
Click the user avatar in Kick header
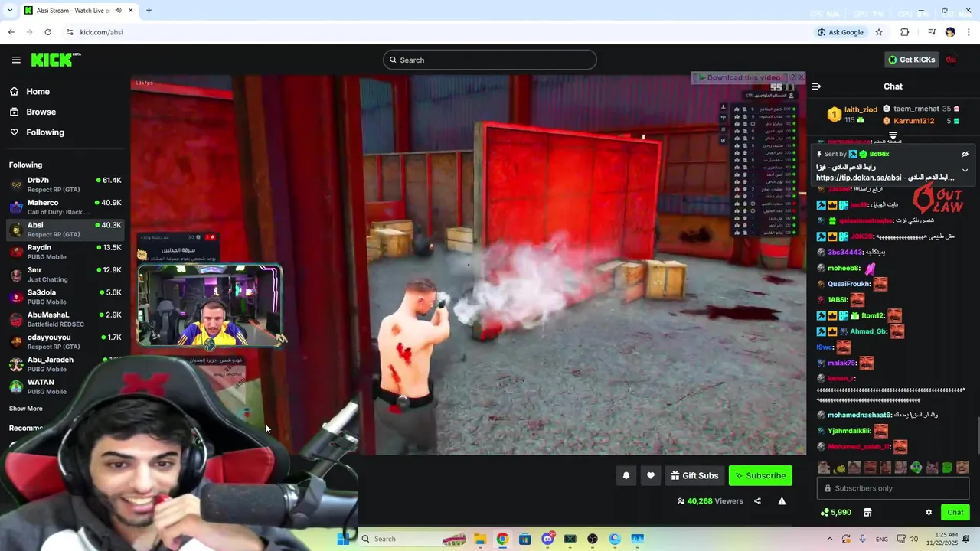[951, 60]
